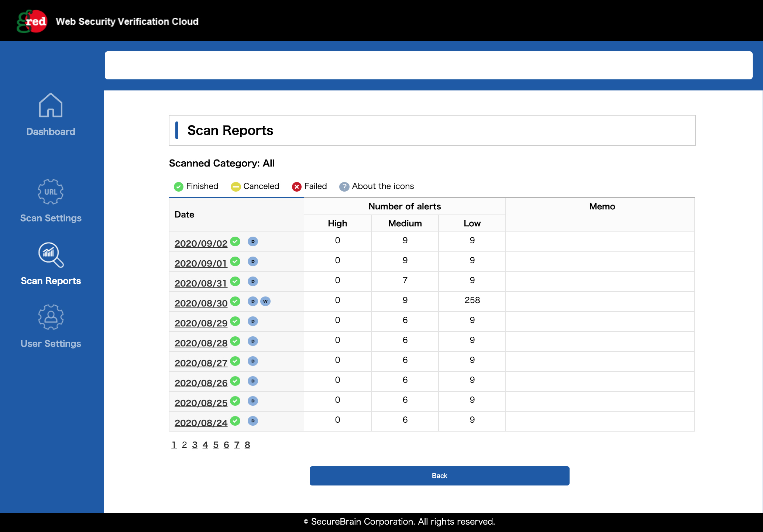Screen dimensions: 763x532
Task: Open User Settings gear icon
Action: 51,317
